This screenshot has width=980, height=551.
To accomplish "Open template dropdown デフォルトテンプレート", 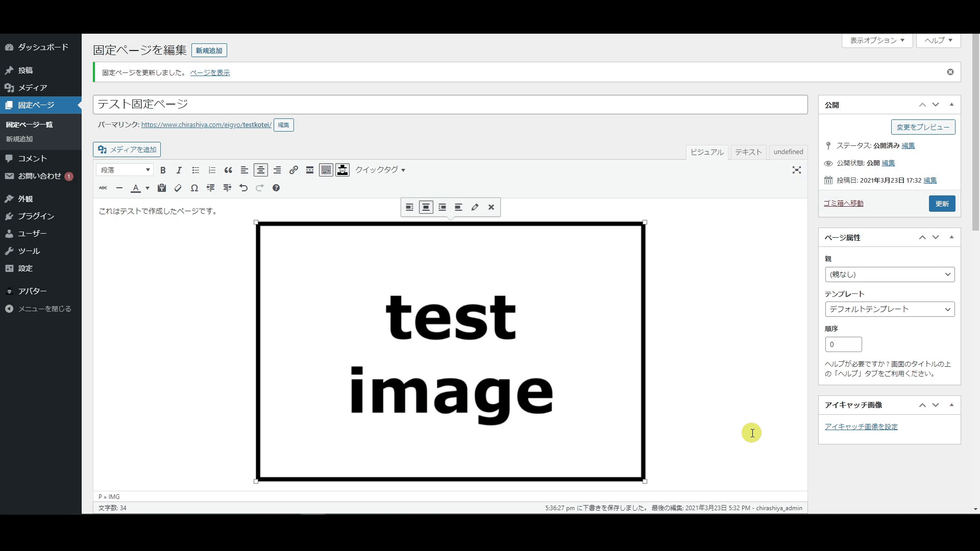I will coord(890,309).
